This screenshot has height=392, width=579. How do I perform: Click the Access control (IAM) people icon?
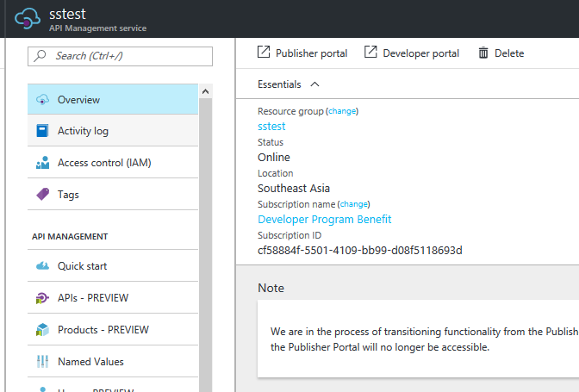(x=41, y=163)
